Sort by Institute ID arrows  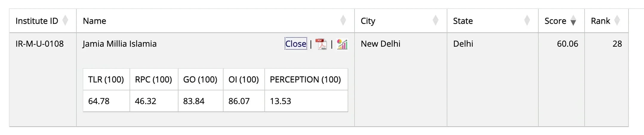point(65,21)
